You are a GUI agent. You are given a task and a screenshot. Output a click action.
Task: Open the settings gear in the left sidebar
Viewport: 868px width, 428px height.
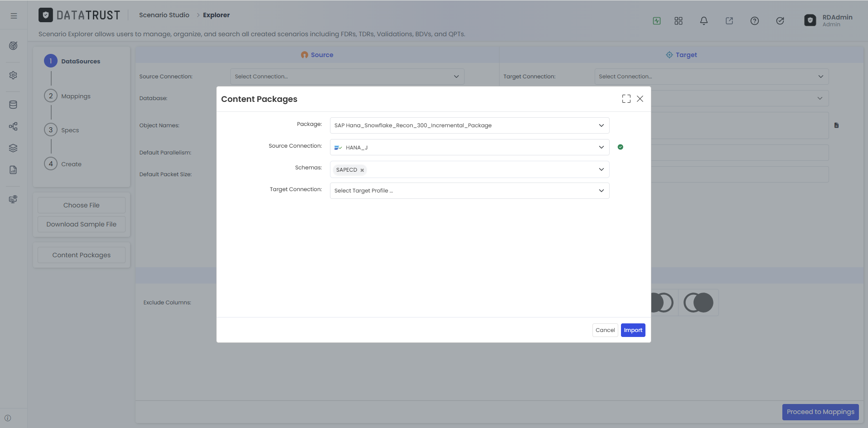pyautogui.click(x=13, y=75)
